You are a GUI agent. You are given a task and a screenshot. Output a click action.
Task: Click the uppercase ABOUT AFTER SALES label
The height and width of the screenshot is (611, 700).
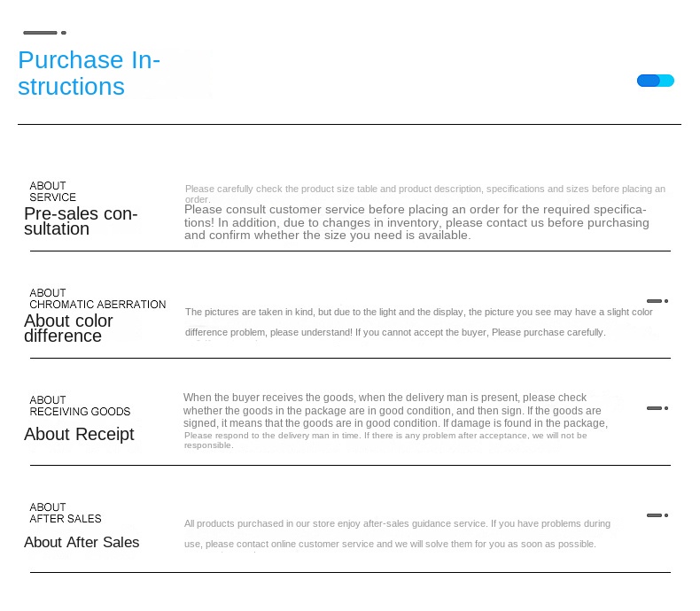coord(66,513)
